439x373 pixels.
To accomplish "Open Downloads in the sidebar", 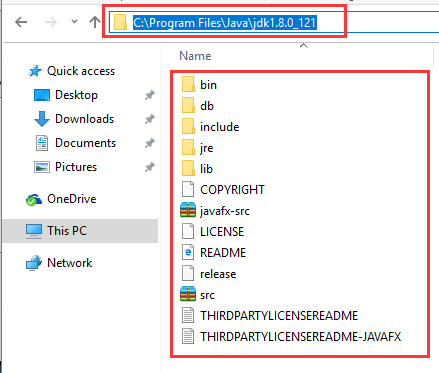I will (84, 119).
